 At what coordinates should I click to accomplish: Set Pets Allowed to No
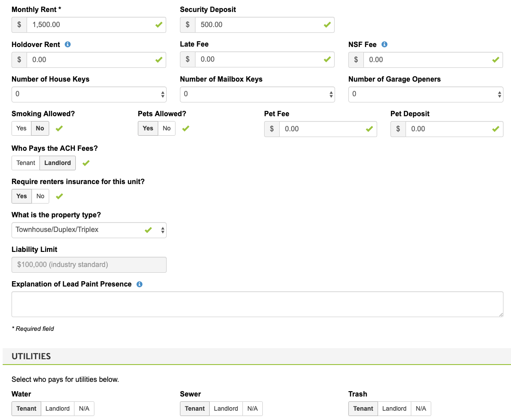pos(167,129)
